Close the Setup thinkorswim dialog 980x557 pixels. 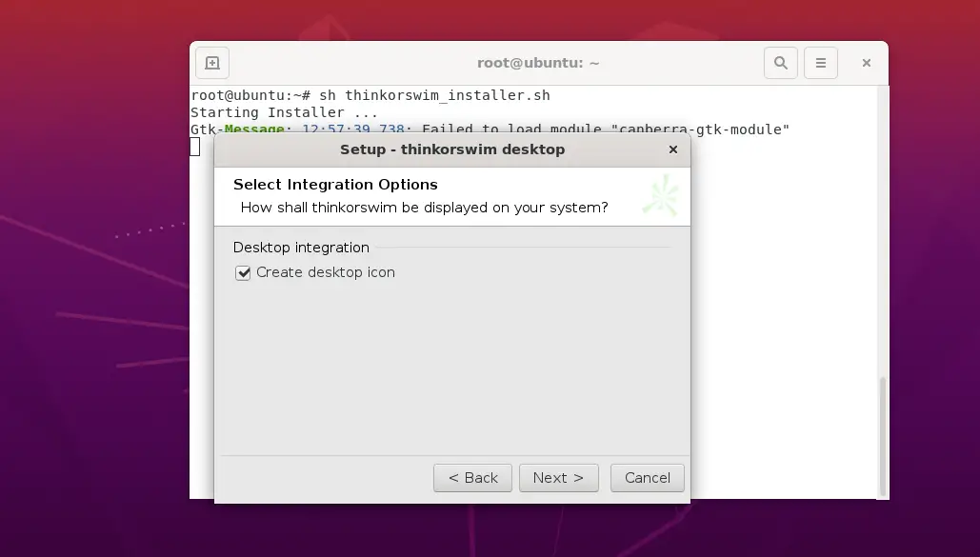coord(673,149)
